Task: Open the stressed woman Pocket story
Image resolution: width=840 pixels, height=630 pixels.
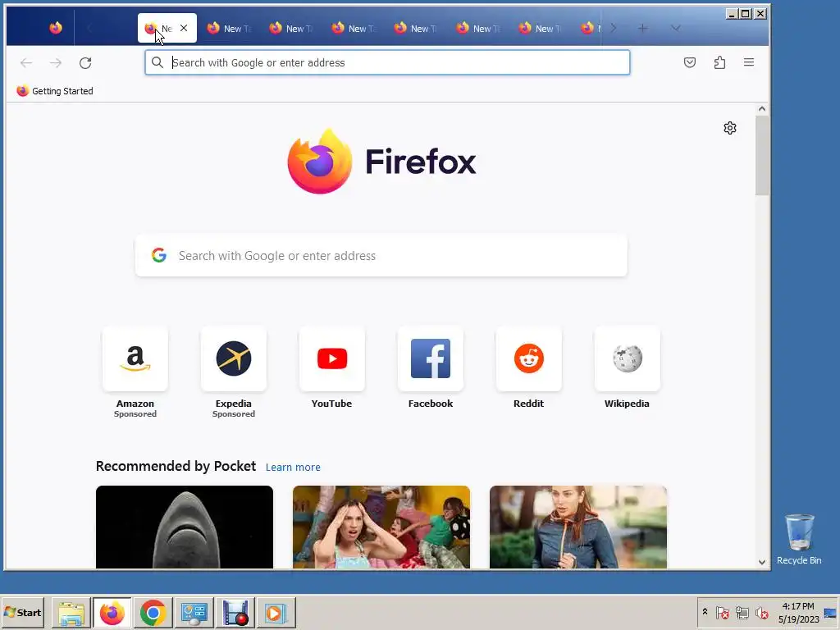Action: [381, 527]
